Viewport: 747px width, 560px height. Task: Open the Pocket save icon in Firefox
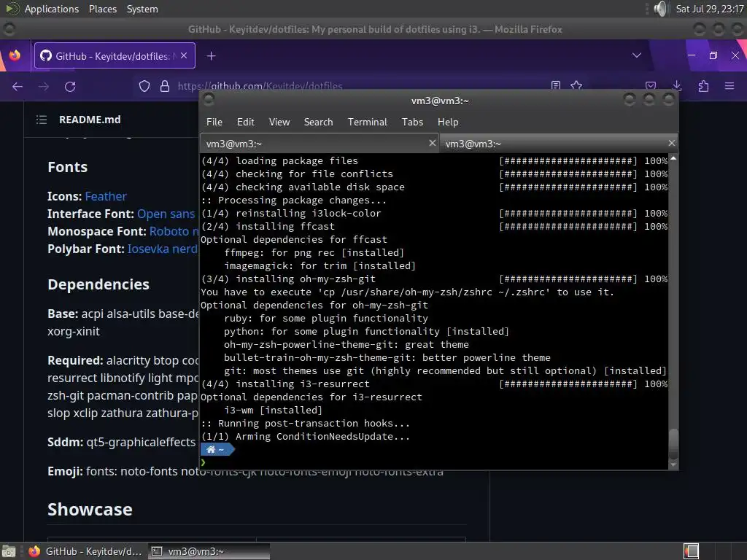coord(650,86)
